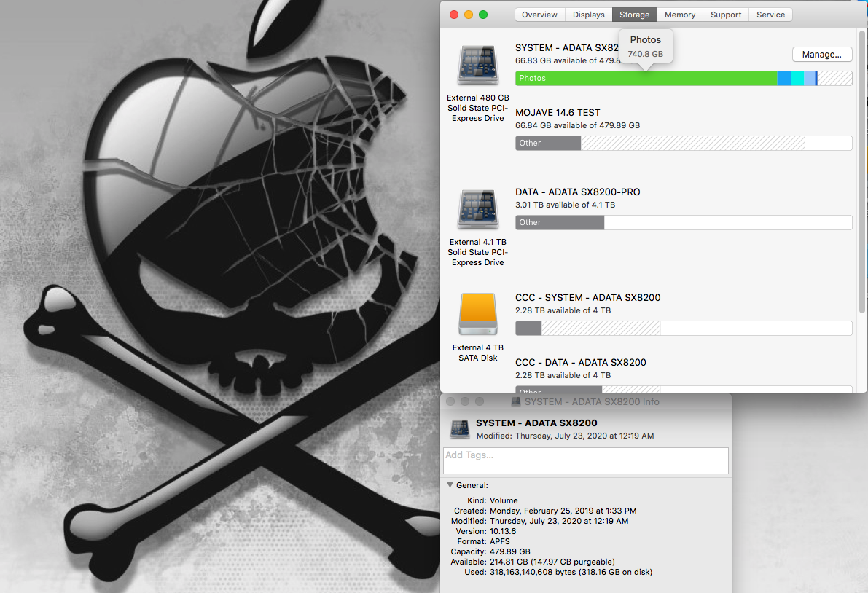Switch to the Overview tab
This screenshot has width=868, height=593.
point(539,15)
